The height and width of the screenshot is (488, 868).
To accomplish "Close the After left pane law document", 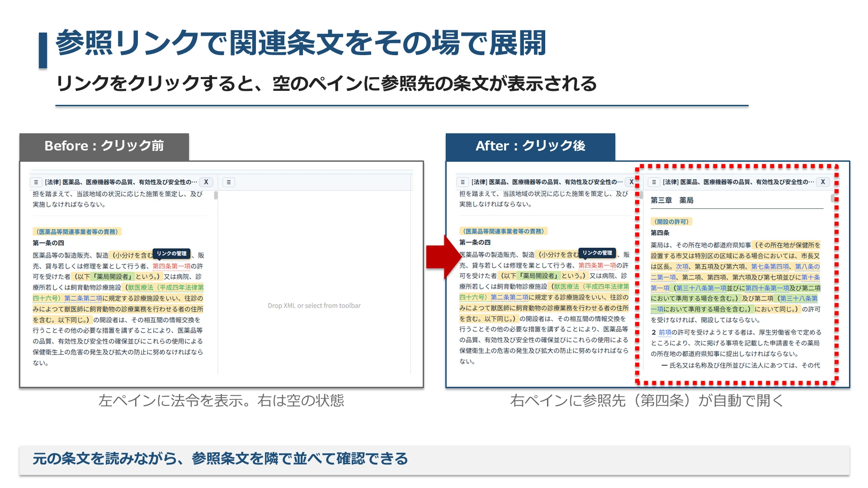I will click(632, 182).
